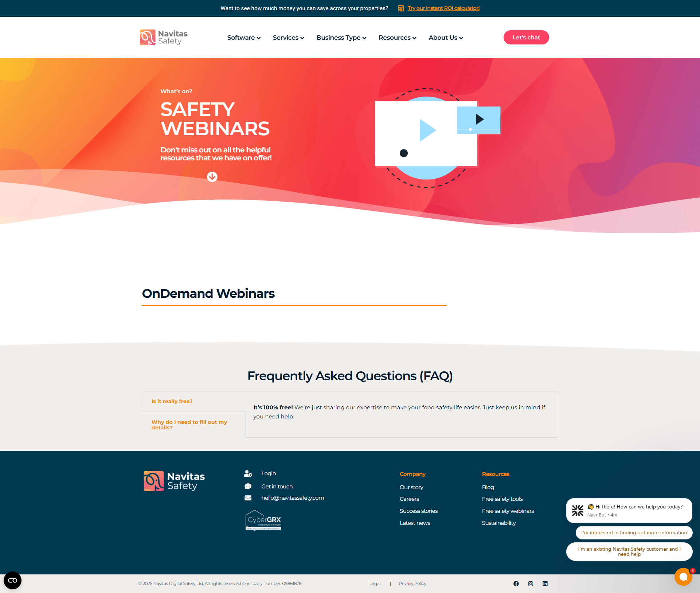Expand the Software dropdown menu

point(244,38)
